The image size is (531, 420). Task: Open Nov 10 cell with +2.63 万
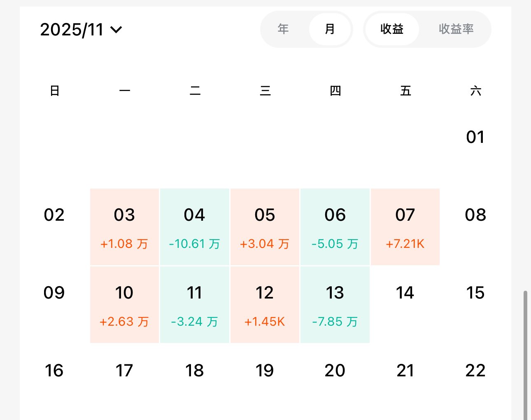click(x=124, y=305)
